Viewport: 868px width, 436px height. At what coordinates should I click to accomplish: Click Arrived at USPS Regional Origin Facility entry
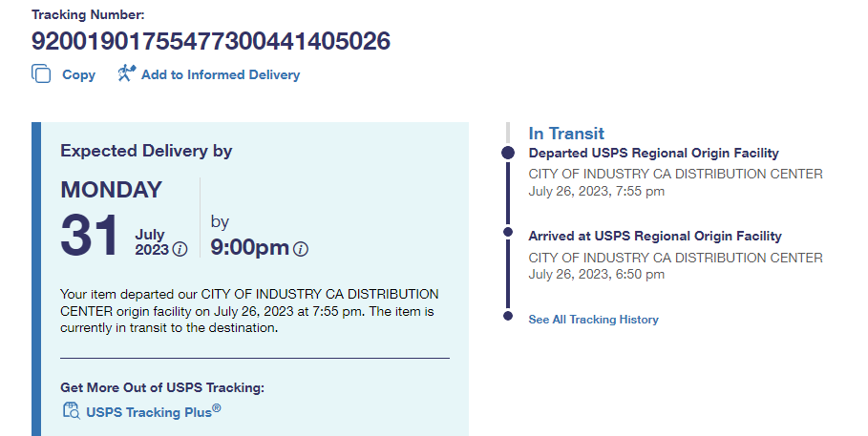point(655,236)
